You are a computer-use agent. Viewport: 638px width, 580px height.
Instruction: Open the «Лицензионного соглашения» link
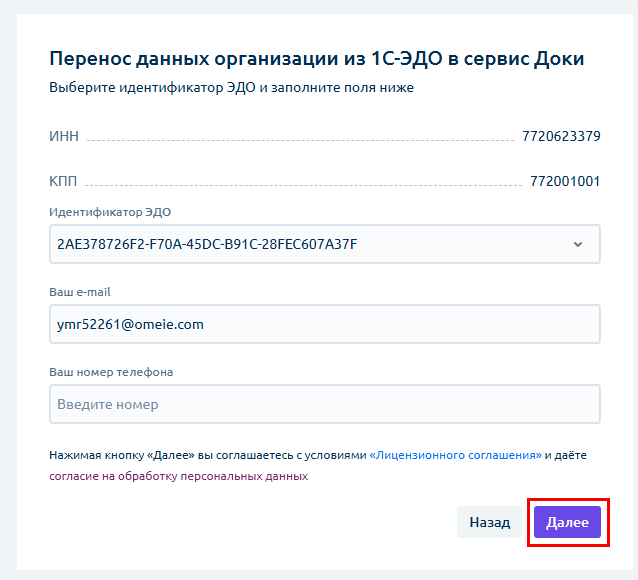(456, 455)
